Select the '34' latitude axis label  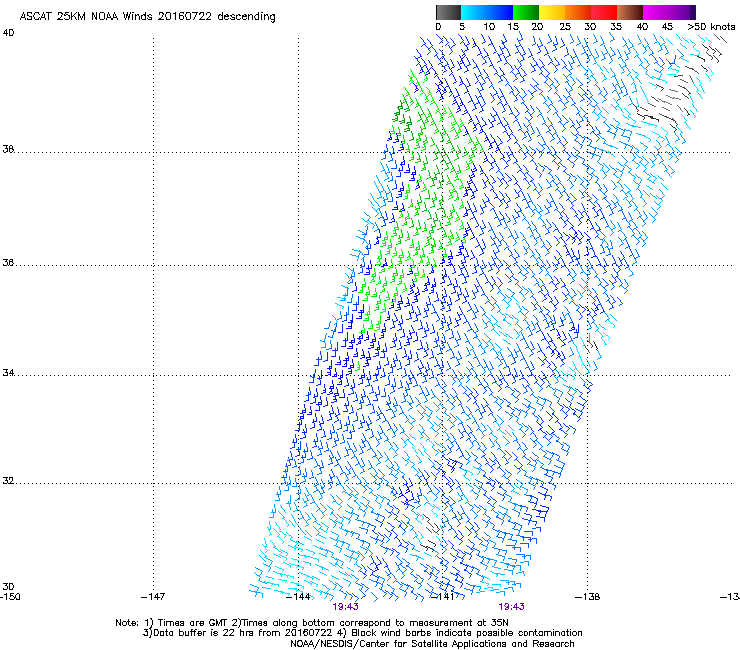tap(8, 373)
